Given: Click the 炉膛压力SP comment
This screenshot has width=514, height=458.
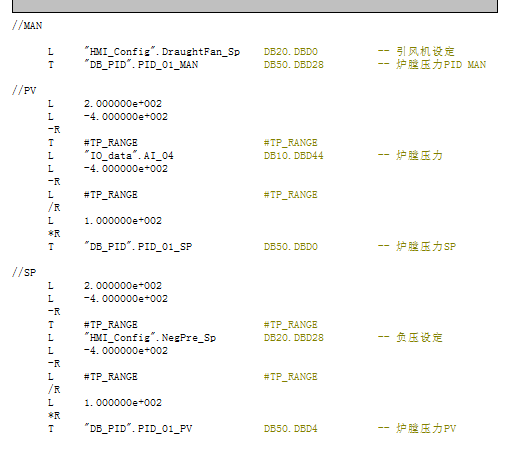Looking at the screenshot, I should [426, 247].
